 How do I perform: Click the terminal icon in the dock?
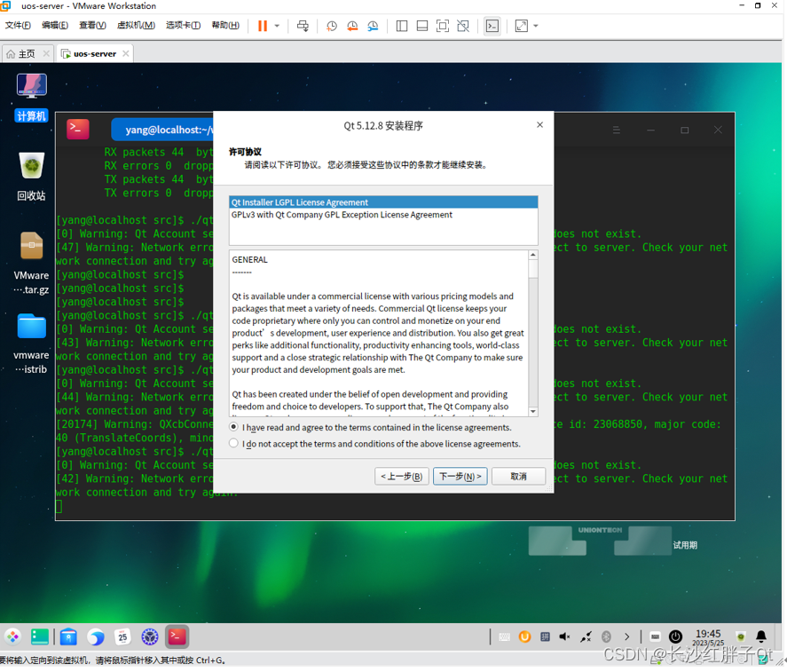(x=177, y=636)
